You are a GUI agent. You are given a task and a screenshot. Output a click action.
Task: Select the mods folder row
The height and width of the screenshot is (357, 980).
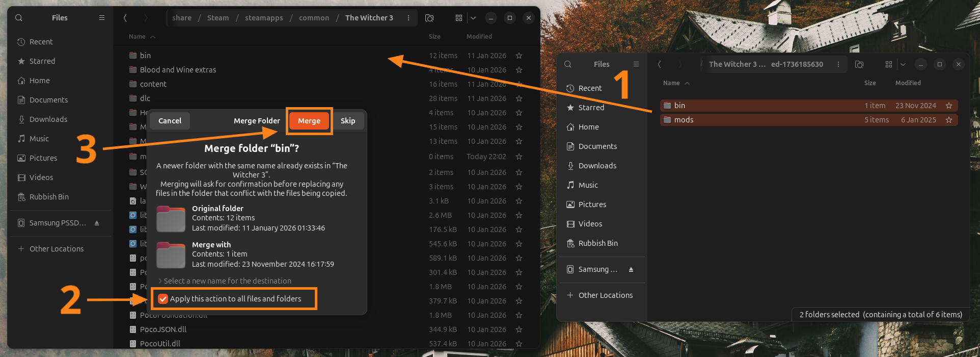point(764,120)
